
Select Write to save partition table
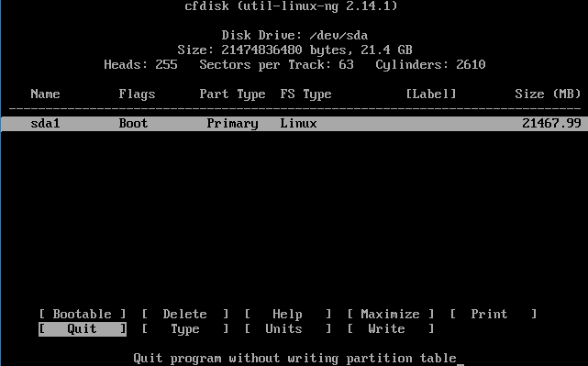391,329
